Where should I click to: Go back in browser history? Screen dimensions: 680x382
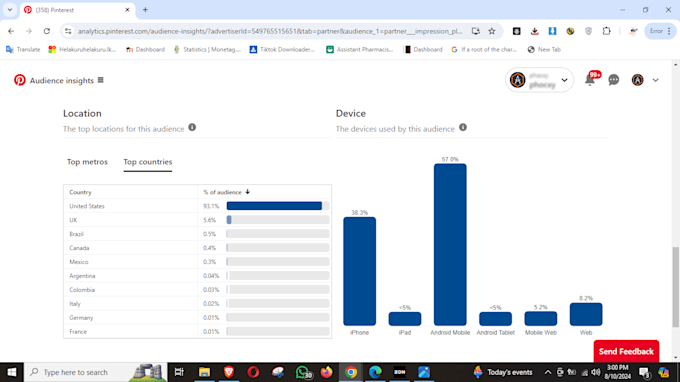11,31
